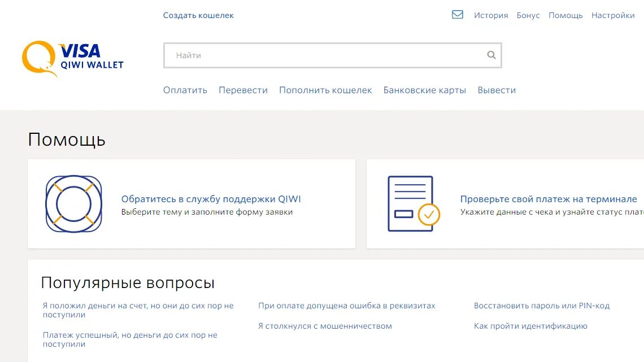Open Восстановить пароль или PIN-код link
The height and width of the screenshot is (362, 644).
542,306
